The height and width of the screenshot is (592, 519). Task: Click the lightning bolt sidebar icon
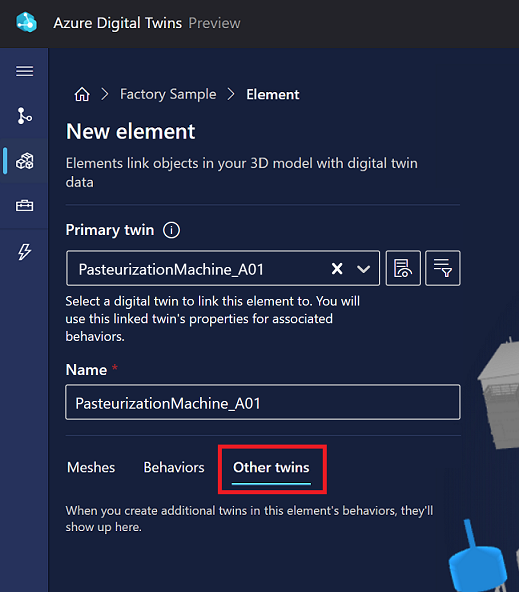[x=24, y=251]
